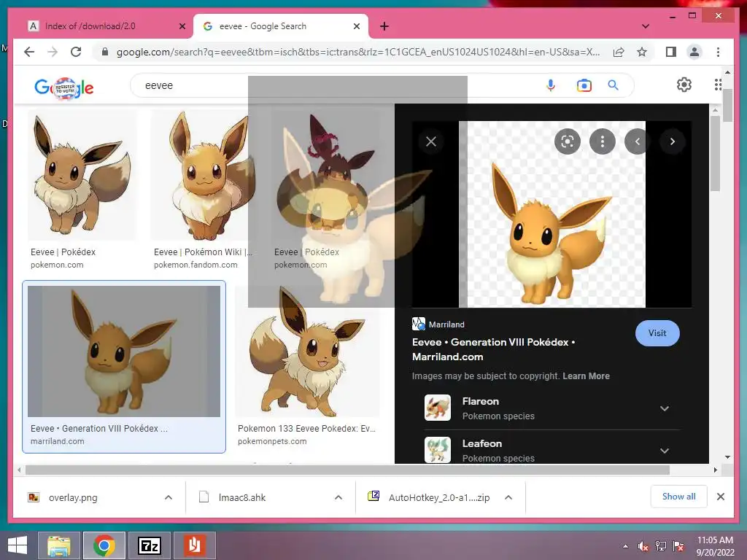Switch to Index of /download/2.0 tab

(90, 26)
